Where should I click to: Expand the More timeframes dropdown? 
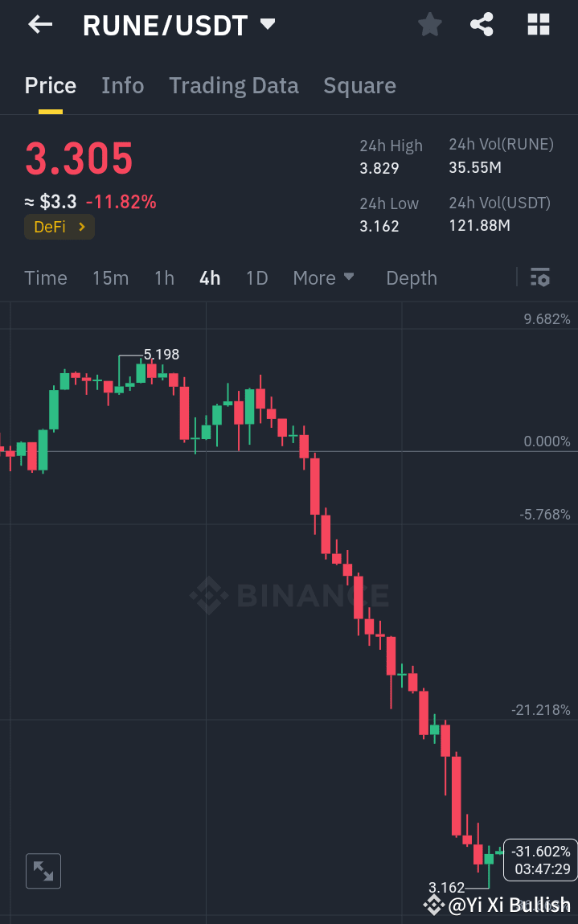324,277
